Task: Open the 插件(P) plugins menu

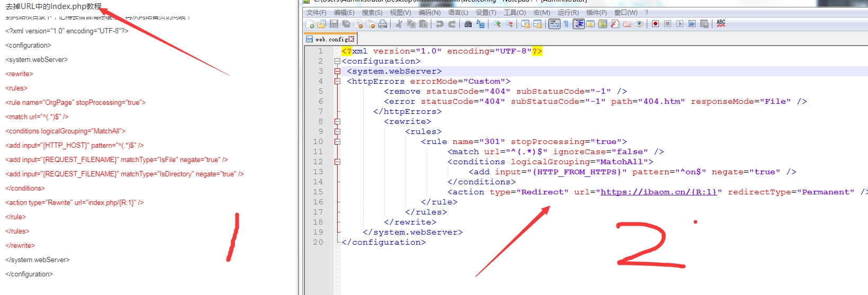Action: (x=596, y=13)
